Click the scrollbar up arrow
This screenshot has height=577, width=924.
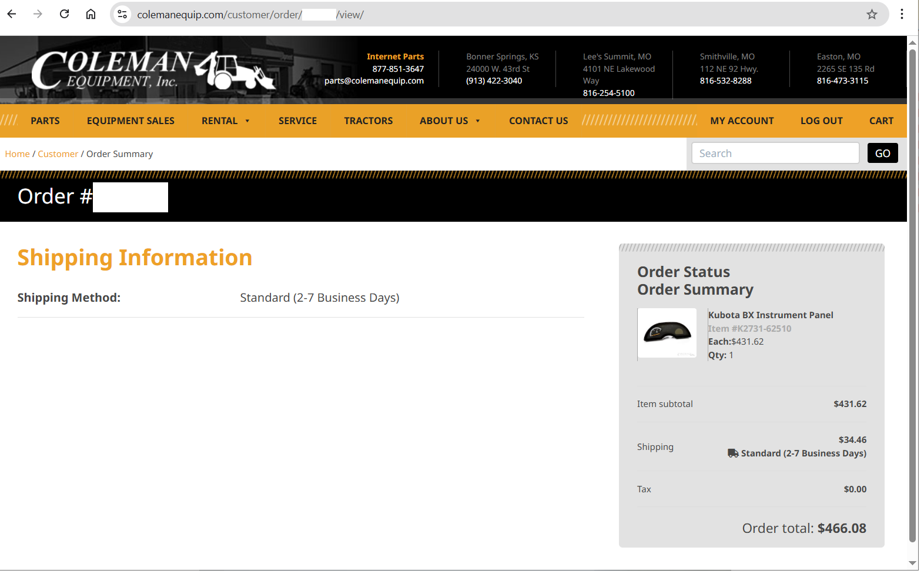tap(913, 42)
